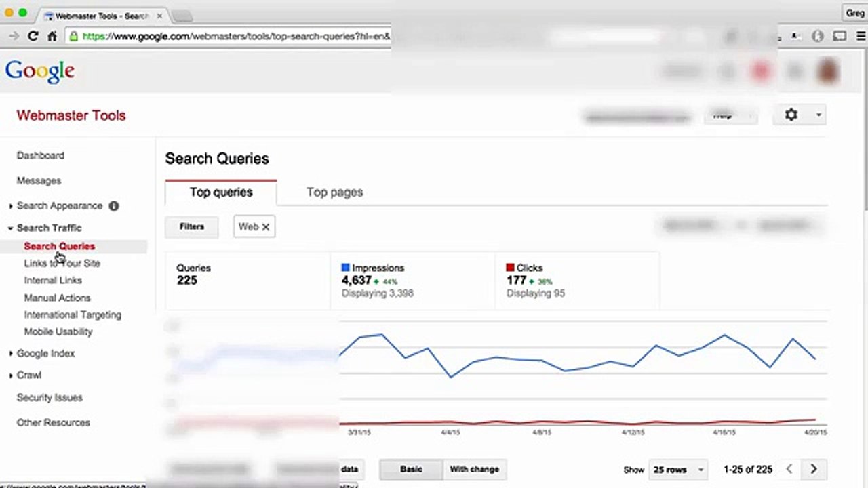
Task: Open a new browser tab
Action: pos(182,16)
